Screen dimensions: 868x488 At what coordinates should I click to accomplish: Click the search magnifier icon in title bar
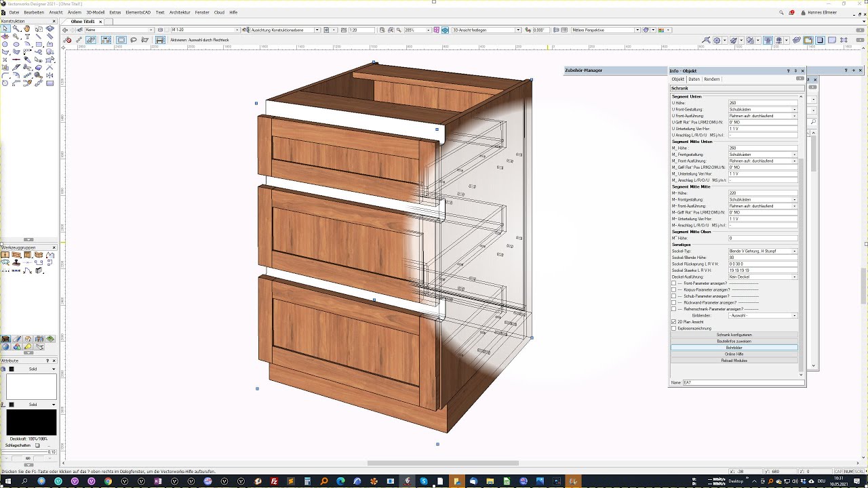point(781,13)
